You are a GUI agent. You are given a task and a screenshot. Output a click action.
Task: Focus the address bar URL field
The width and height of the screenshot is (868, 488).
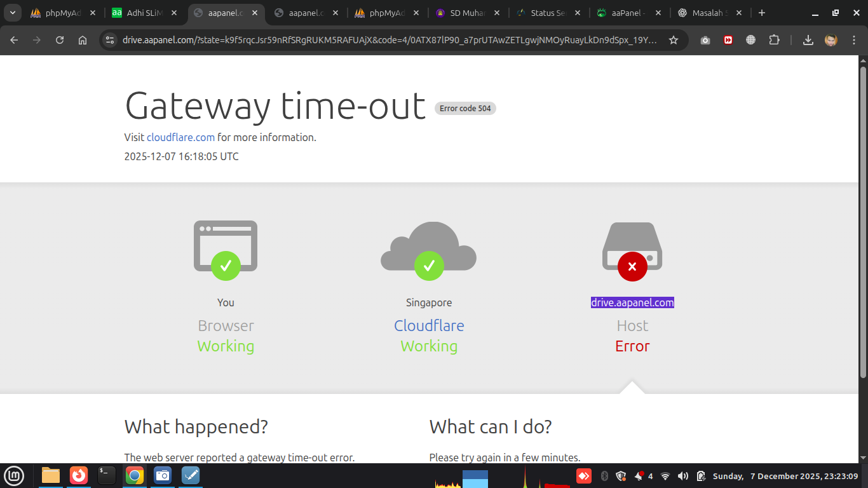point(390,40)
